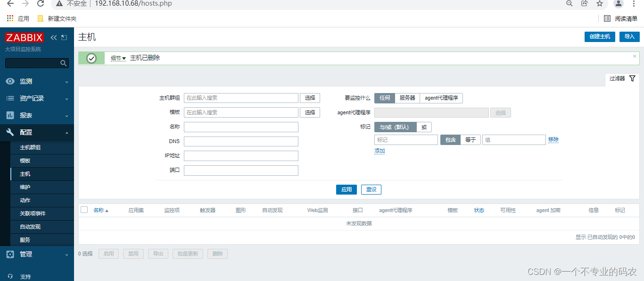
Task: Click the chart icon for 报表
Action: click(x=10, y=115)
